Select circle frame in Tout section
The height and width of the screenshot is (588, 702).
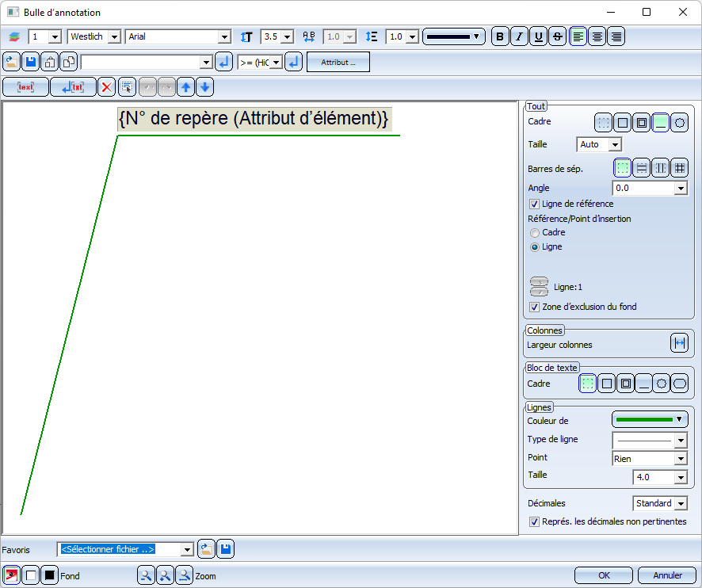point(679,123)
